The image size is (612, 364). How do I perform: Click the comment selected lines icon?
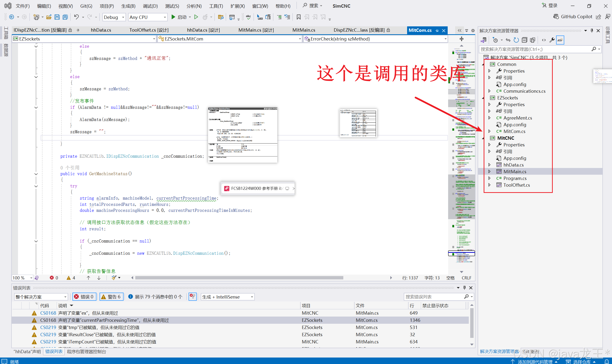[279, 17]
